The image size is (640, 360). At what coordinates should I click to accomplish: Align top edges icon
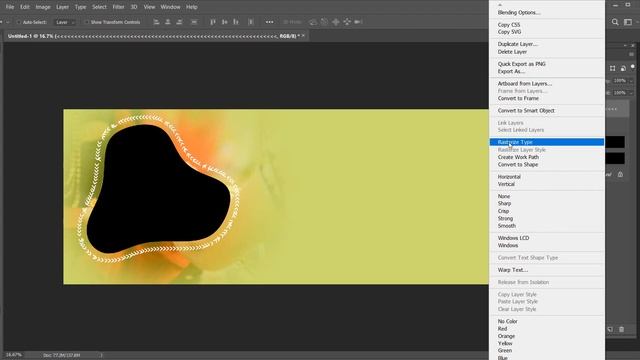[213, 22]
